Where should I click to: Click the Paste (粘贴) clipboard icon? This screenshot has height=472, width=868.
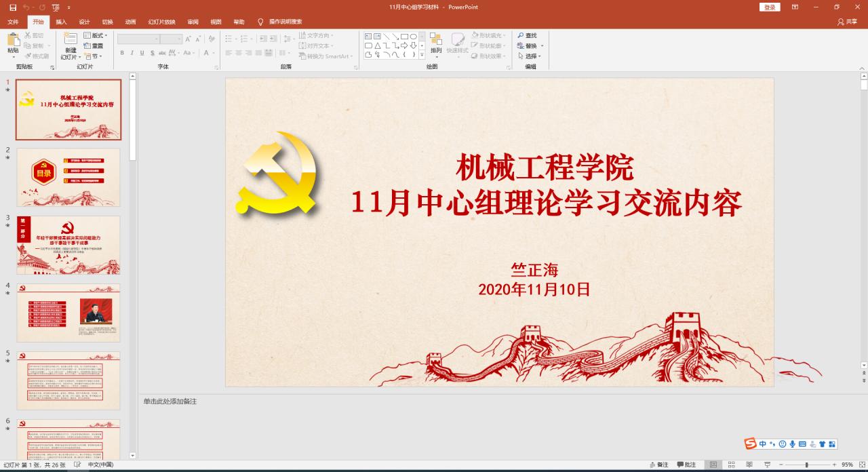click(13, 41)
